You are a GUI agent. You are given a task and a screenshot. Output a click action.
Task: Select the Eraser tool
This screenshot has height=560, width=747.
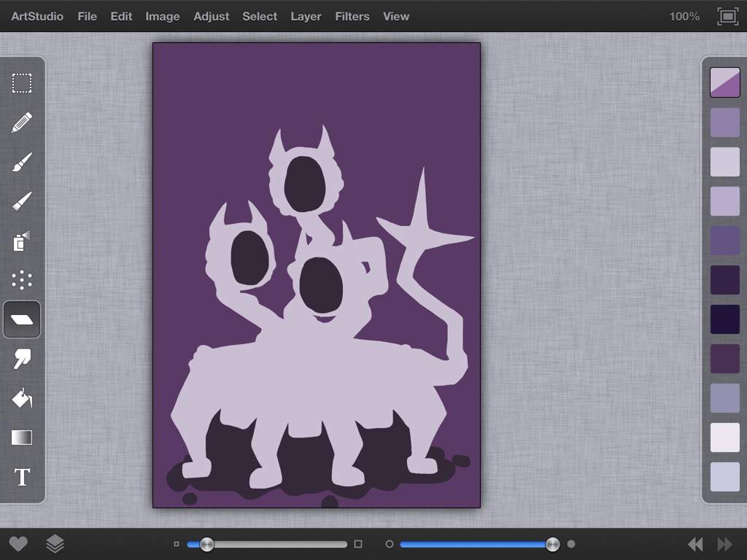click(x=22, y=319)
